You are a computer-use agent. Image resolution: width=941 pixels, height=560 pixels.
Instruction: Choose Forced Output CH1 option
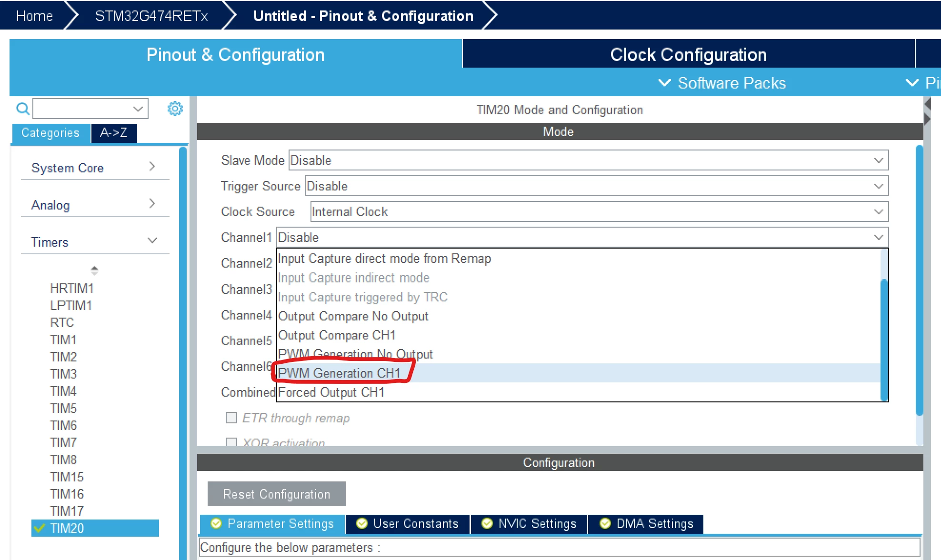pyautogui.click(x=579, y=392)
